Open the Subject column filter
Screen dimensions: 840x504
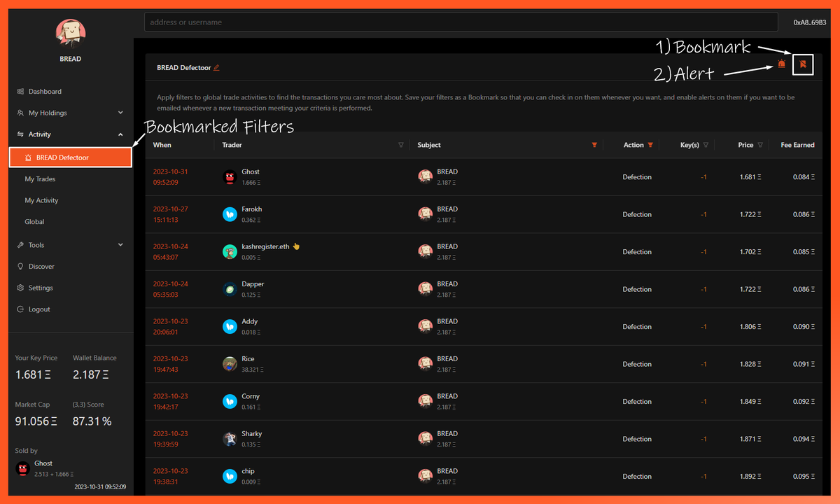coord(594,145)
